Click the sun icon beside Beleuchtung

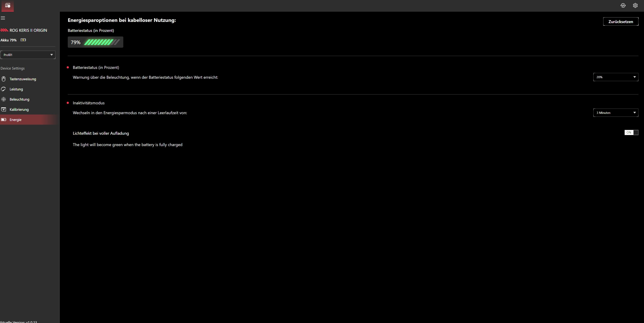tap(3, 100)
